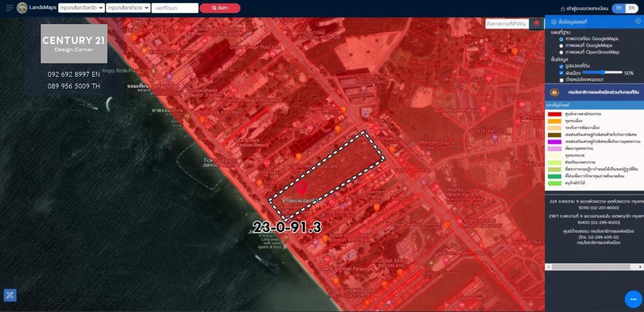
Task: Uncheck the land parcel shape layer checkbox
Action: point(561,66)
